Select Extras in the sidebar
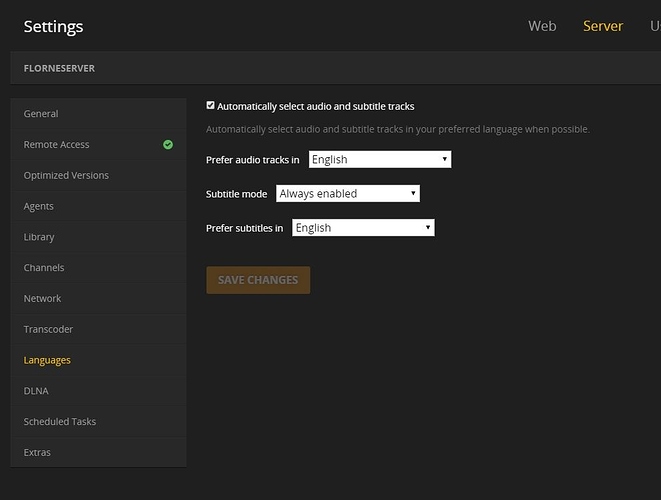The width and height of the screenshot is (661, 500). point(37,453)
